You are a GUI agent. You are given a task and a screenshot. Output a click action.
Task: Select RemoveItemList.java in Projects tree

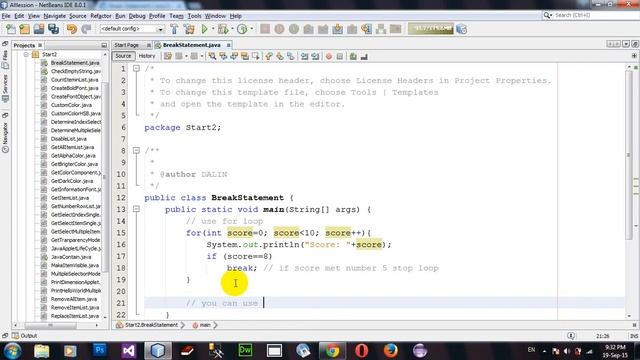[75, 307]
